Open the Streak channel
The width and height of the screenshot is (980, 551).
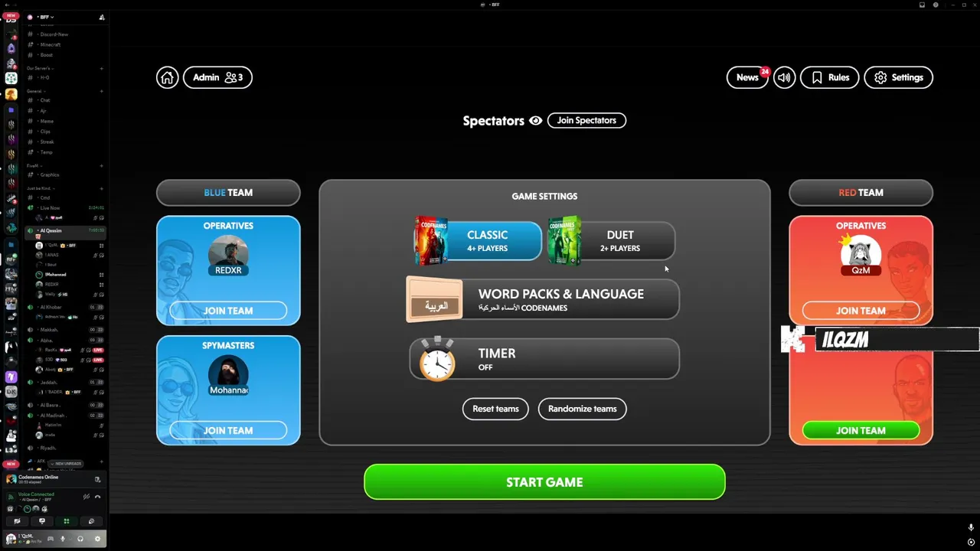pos(47,142)
